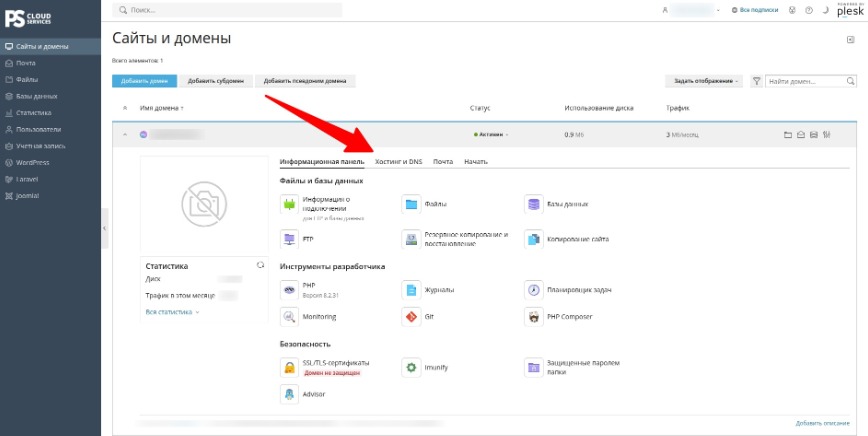Screen dimensions: 868x436
Task: Select WordPress in the left sidebar
Action: point(33,163)
